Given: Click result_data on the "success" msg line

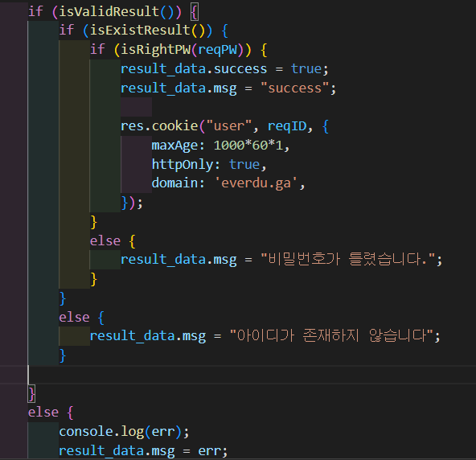Looking at the screenshot, I should point(163,88).
